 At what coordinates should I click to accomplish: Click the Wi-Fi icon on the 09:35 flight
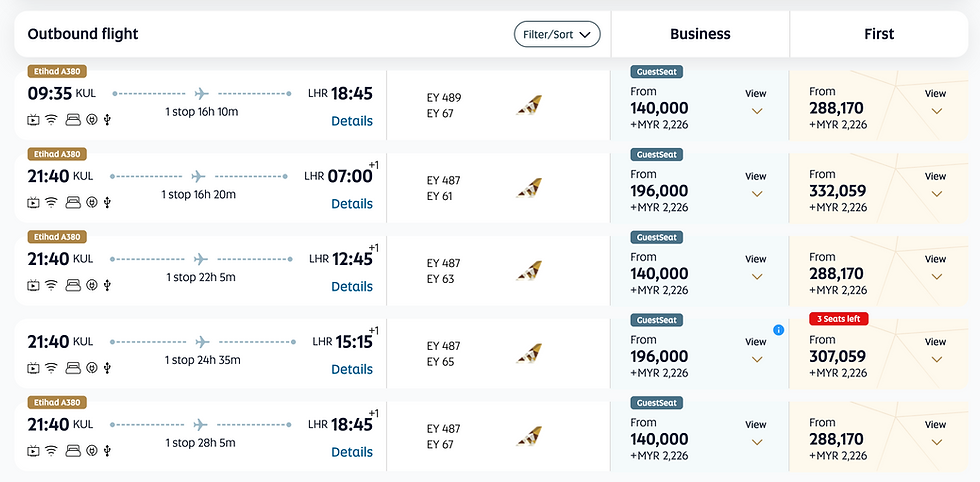[x=51, y=119]
